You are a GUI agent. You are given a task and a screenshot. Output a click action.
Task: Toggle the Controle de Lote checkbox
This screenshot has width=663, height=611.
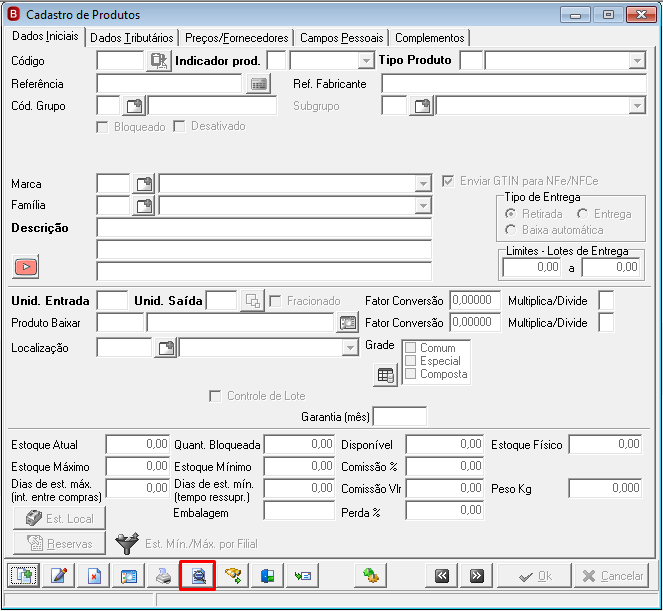[x=215, y=396]
